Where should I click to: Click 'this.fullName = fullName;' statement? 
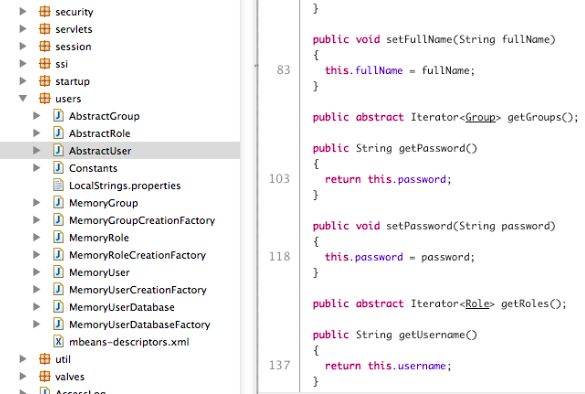[400, 71]
